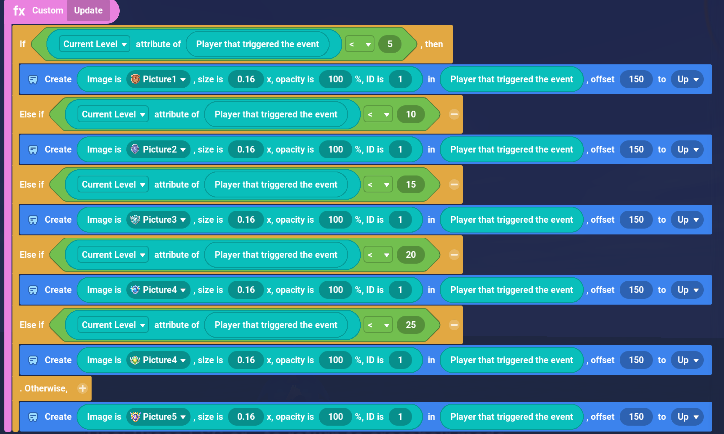This screenshot has width=724, height=434.
Task: Click the 'Otherwise,' label
Action: 44,388
